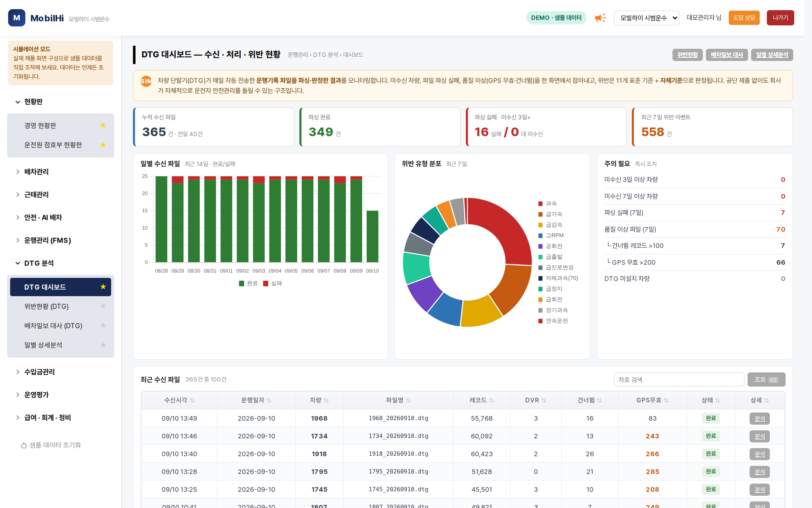Go to 배차일보 대사 header shortcut button
The height and width of the screenshot is (508, 812).
point(727,55)
